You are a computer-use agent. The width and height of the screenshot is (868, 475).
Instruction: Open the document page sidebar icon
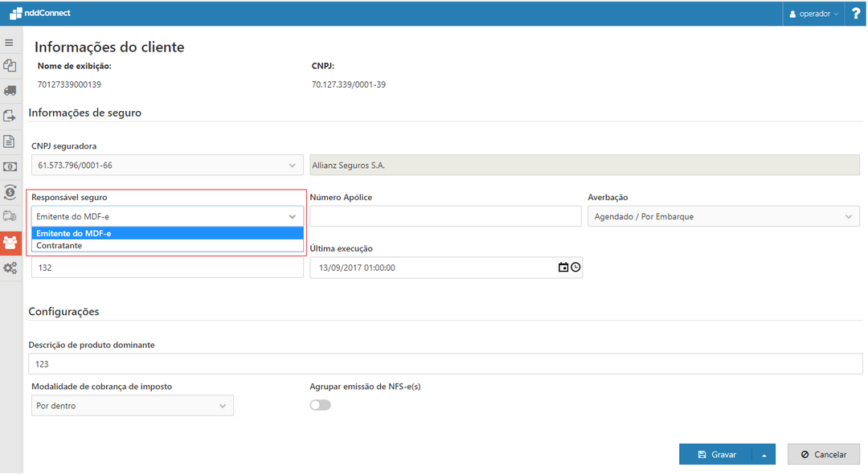10,141
